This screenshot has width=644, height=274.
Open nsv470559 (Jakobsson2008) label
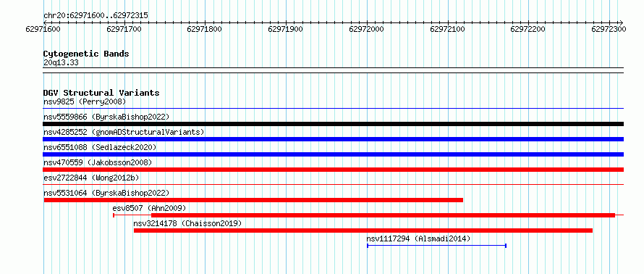tap(98, 162)
